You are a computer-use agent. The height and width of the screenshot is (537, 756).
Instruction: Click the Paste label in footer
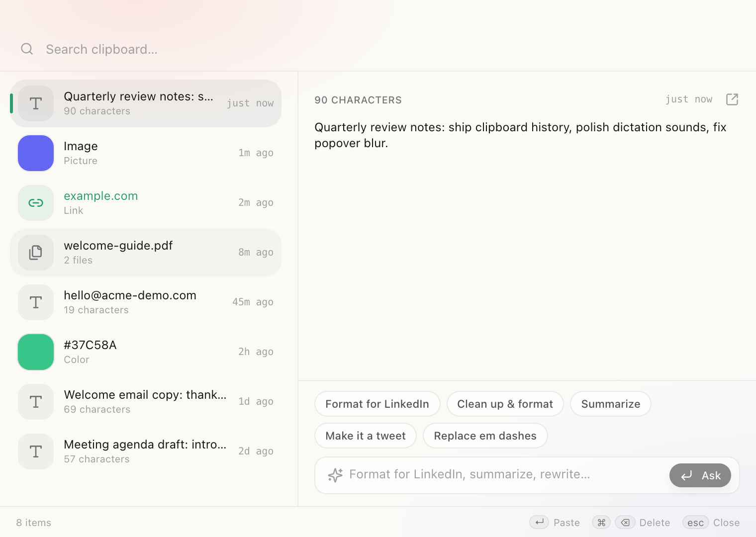(567, 523)
